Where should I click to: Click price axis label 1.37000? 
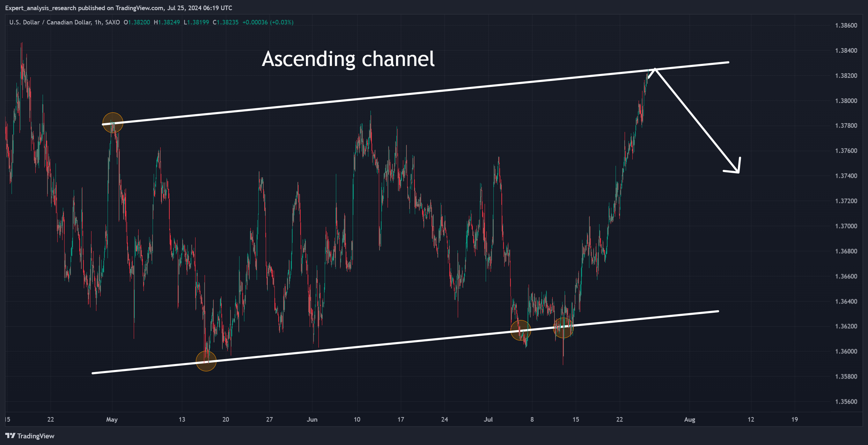coord(846,226)
